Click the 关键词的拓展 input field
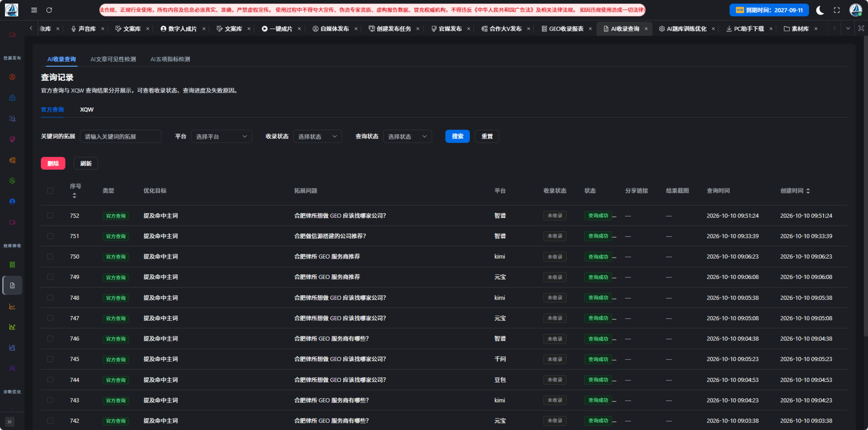 pyautogui.click(x=121, y=136)
